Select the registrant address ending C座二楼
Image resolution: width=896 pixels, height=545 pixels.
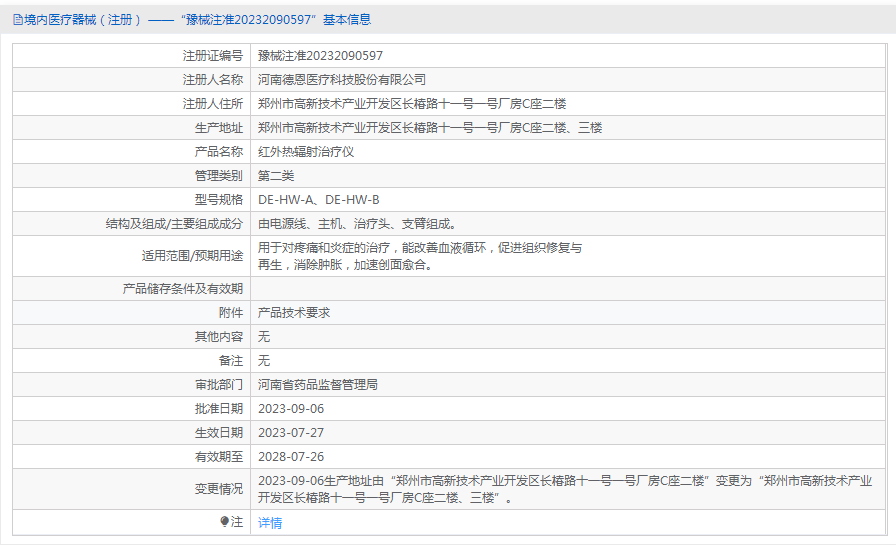click(412, 104)
